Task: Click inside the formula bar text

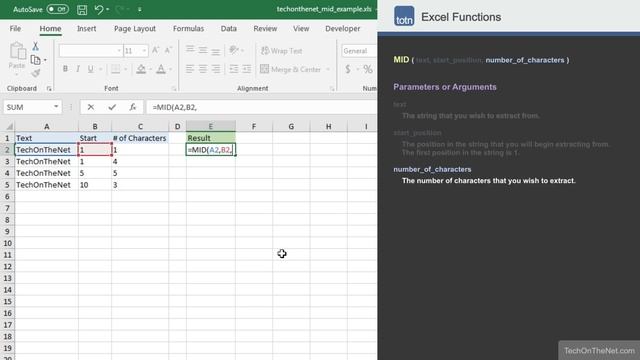Action: 261,107
